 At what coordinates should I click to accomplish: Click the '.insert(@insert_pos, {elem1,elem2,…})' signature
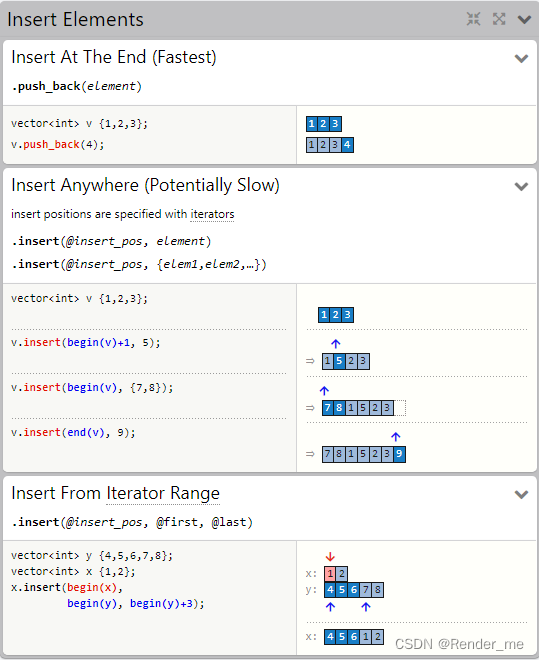(139, 264)
